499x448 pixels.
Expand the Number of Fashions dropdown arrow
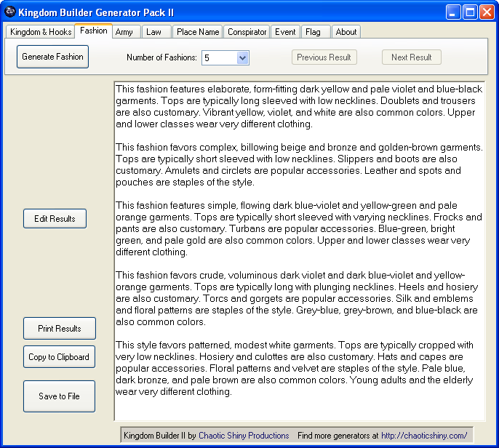242,58
